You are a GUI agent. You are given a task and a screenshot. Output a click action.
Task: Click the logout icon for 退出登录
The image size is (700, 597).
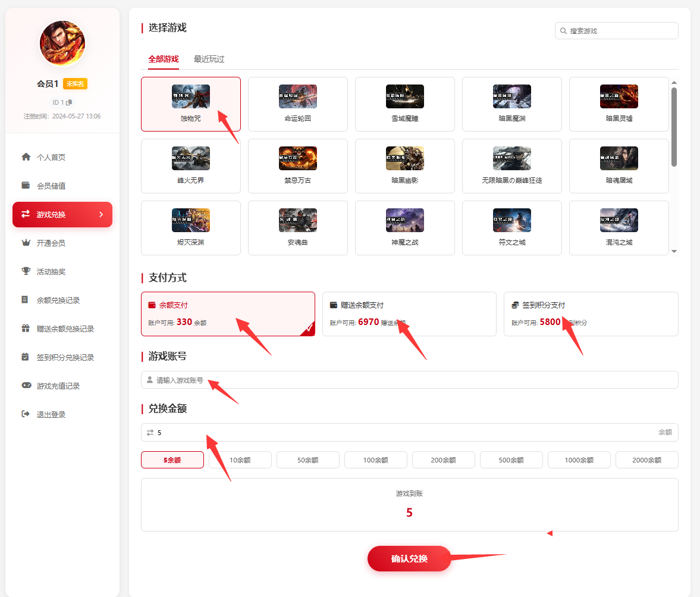point(26,414)
